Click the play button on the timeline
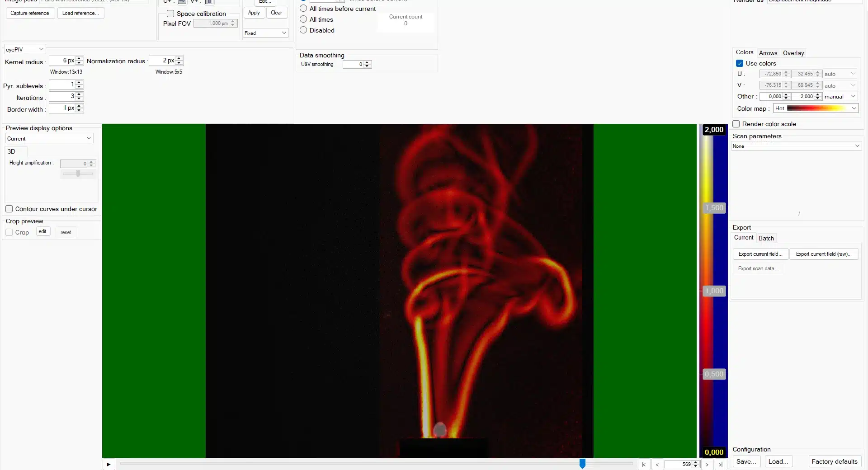The image size is (868, 470). pos(108,464)
